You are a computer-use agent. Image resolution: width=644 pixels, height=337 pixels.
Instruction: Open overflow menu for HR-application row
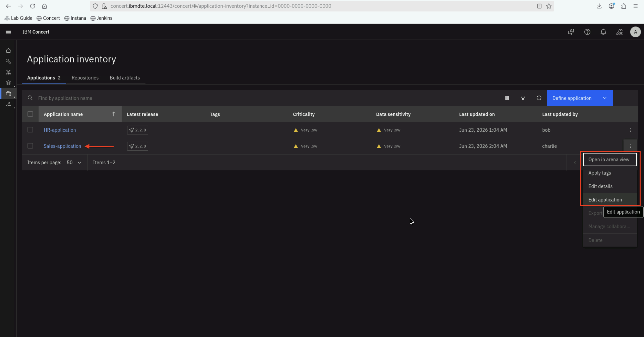[x=630, y=130]
